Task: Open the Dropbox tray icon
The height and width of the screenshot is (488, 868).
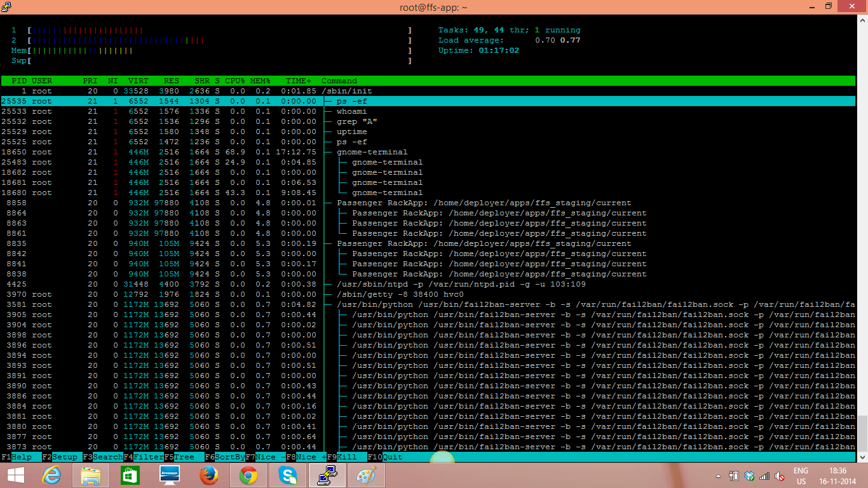Action: click(x=749, y=475)
